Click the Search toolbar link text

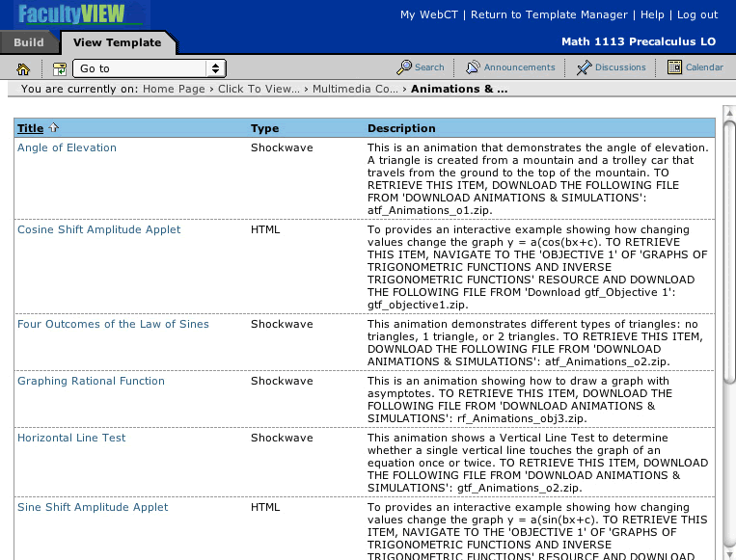[x=429, y=67]
